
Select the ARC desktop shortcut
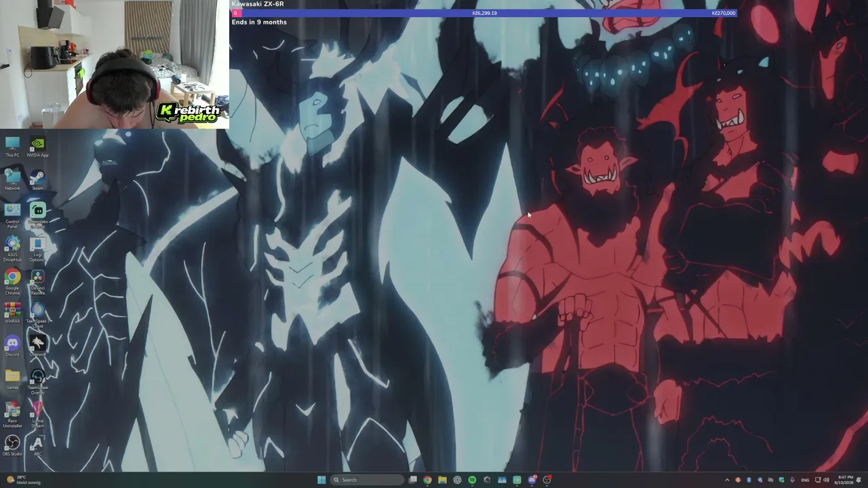[x=37, y=445]
